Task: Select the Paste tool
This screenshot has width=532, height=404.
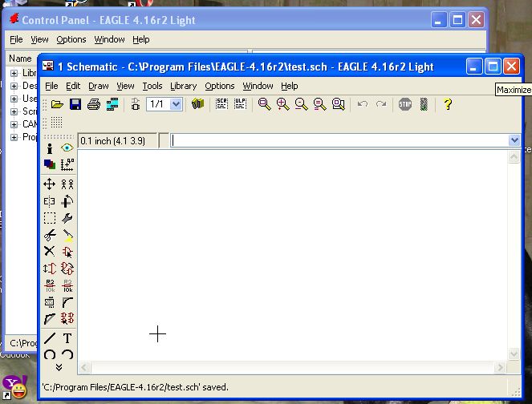Action: (x=67, y=235)
